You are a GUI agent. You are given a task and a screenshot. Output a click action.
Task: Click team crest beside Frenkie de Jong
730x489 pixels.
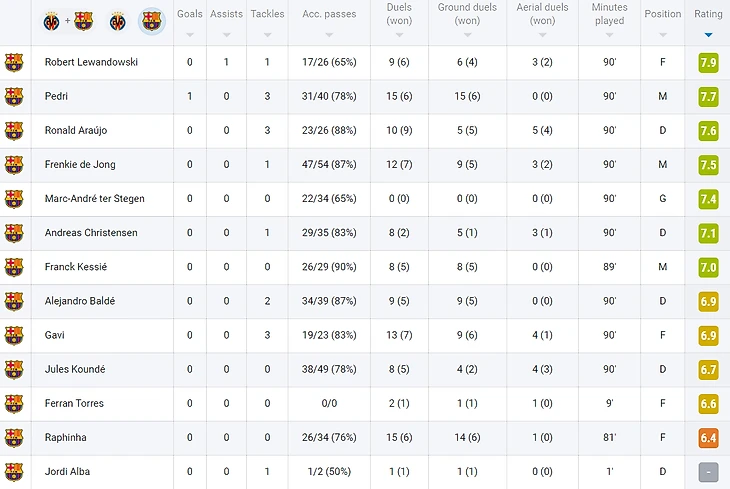pos(14,165)
